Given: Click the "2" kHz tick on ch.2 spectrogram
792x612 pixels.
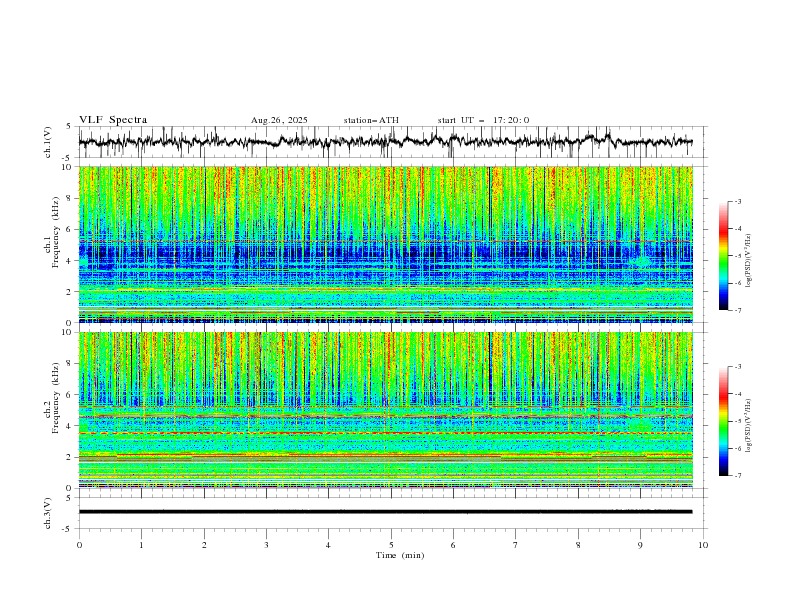Looking at the screenshot, I should [70, 457].
